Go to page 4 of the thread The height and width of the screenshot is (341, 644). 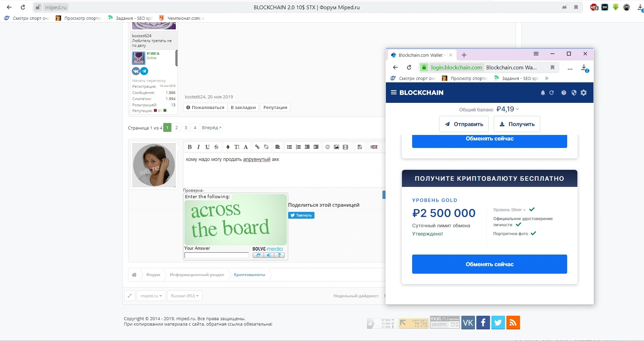195,127
